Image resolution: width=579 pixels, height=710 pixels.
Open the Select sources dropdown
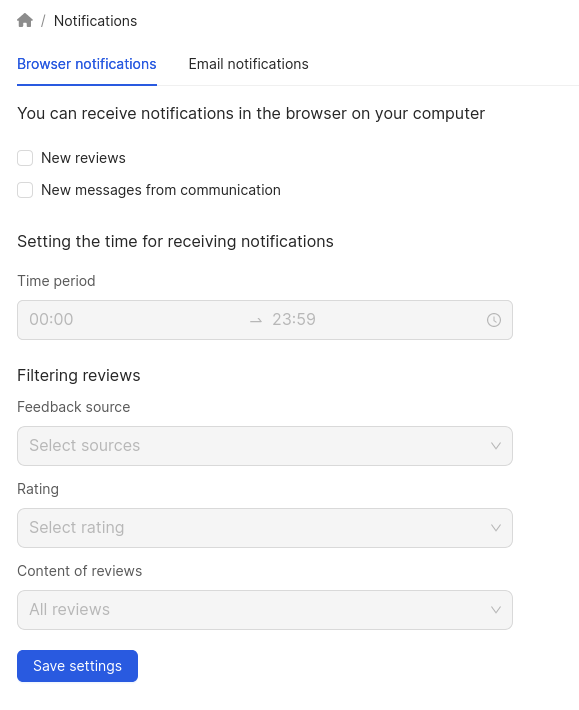coord(265,446)
